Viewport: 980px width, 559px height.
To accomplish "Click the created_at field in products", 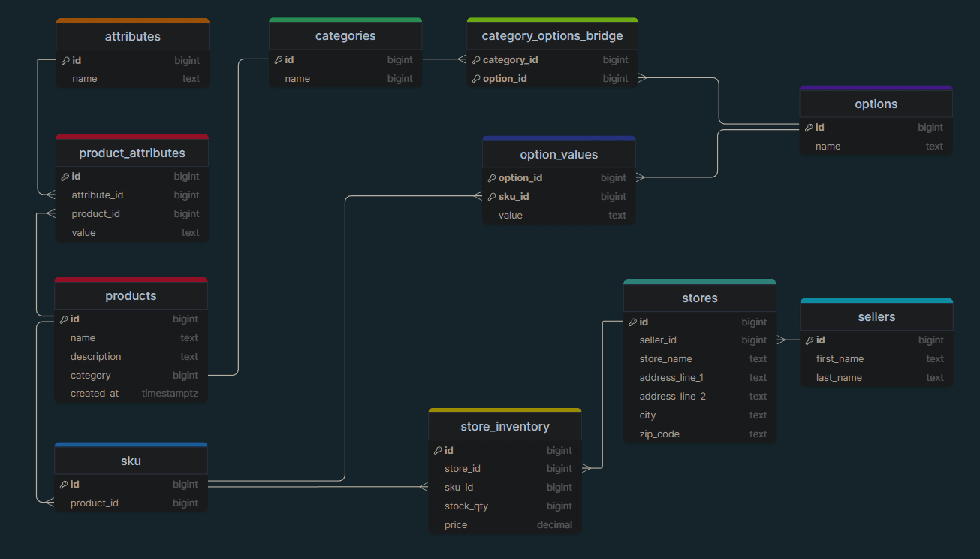I will (131, 394).
